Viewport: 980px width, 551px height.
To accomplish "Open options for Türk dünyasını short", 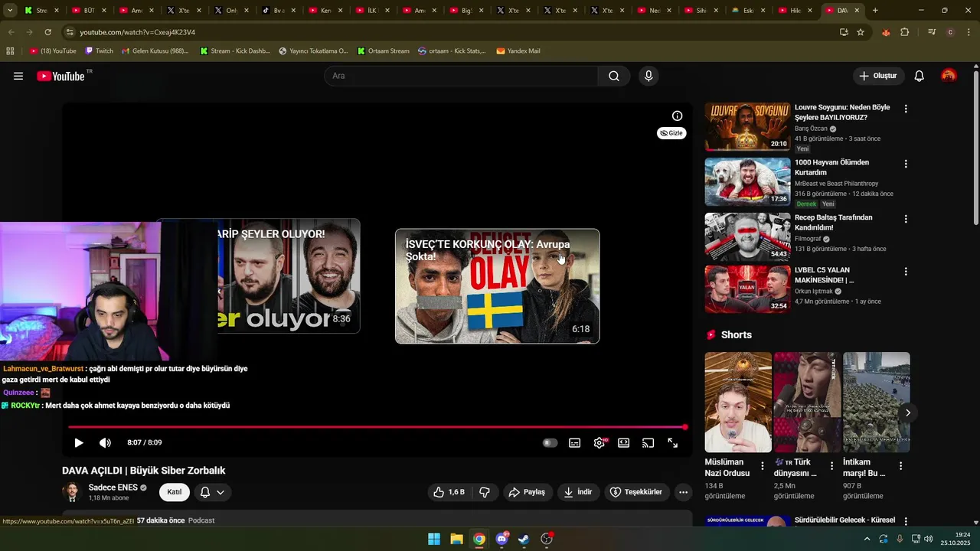I will (x=831, y=465).
